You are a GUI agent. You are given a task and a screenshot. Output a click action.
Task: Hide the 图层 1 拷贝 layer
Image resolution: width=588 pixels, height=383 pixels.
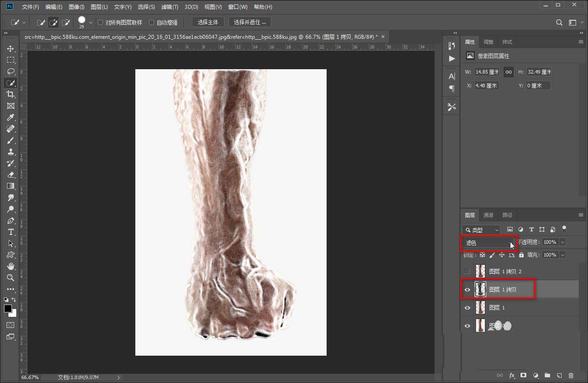467,290
